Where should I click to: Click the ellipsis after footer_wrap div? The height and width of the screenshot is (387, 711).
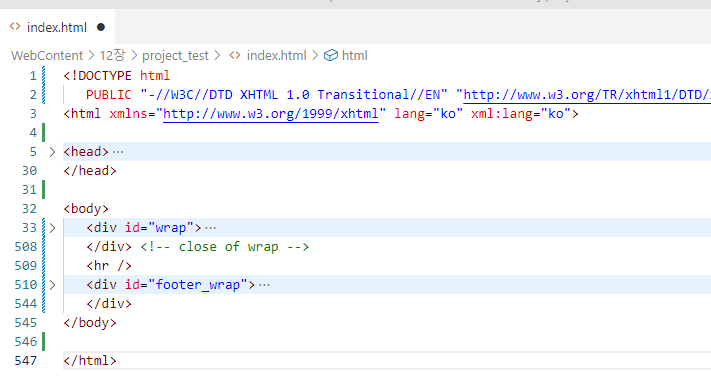[264, 285]
